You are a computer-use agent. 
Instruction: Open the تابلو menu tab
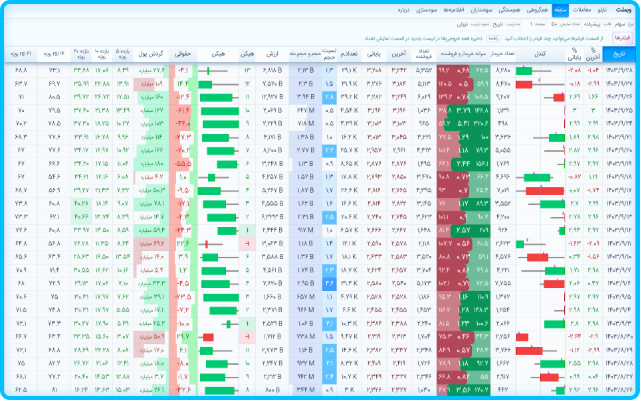602,10
